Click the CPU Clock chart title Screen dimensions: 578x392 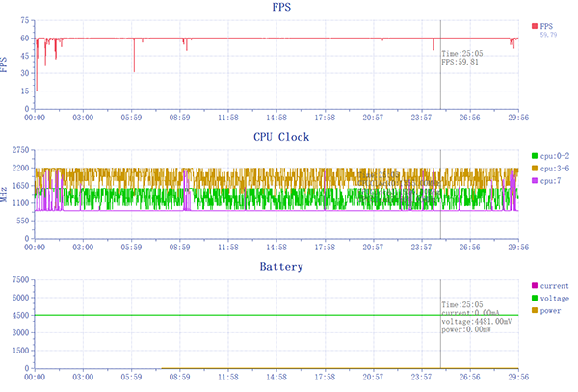(x=280, y=137)
